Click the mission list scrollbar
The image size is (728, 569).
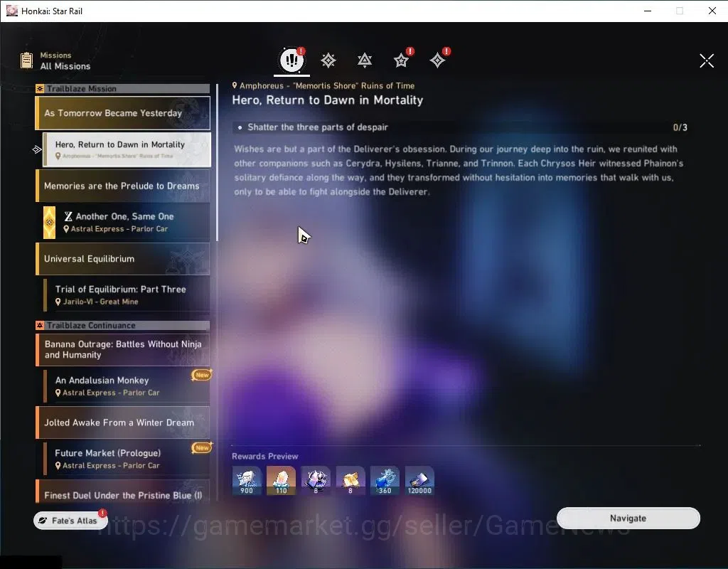pos(217,163)
